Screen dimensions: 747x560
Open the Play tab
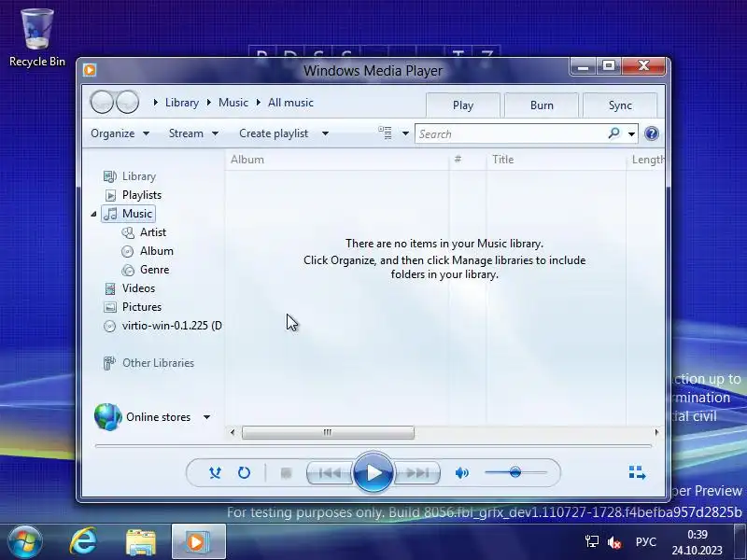(463, 105)
